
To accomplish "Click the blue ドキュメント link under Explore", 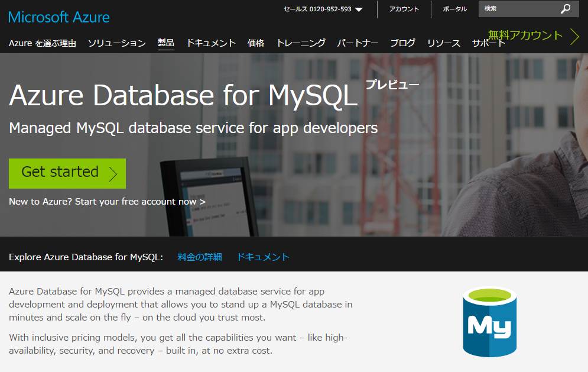I will point(263,257).
